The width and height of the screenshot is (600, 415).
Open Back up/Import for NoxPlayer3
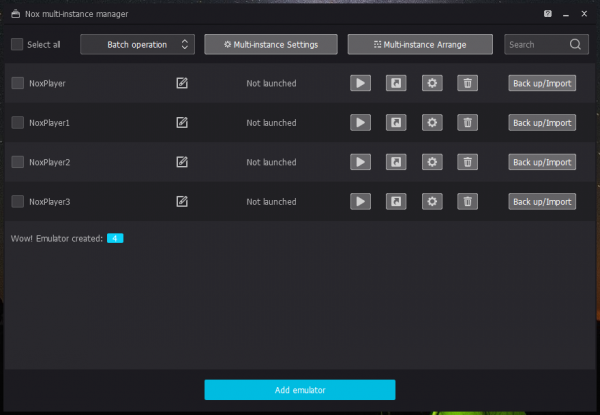[x=542, y=201]
